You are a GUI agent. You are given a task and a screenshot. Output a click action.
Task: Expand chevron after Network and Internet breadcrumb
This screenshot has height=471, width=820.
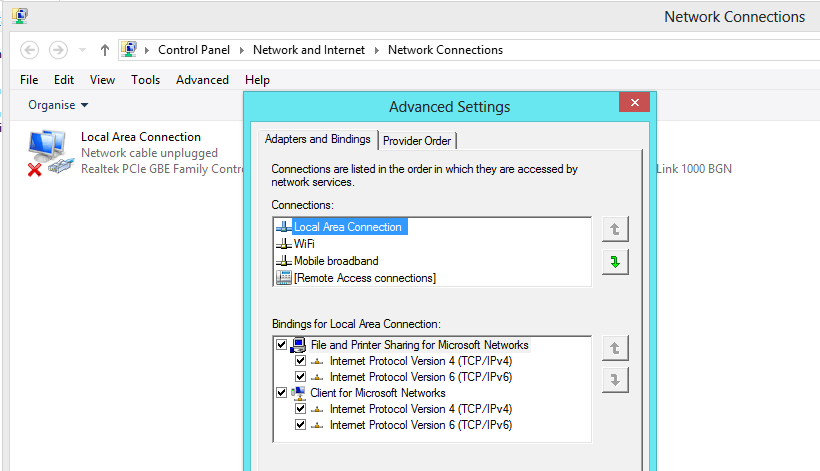(377, 50)
